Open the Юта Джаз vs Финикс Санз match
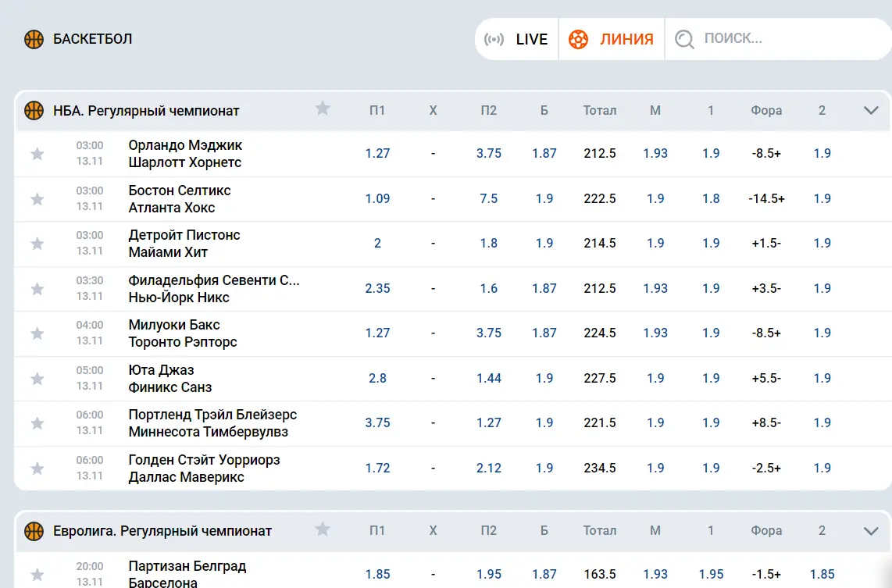892x588 pixels. (170, 379)
